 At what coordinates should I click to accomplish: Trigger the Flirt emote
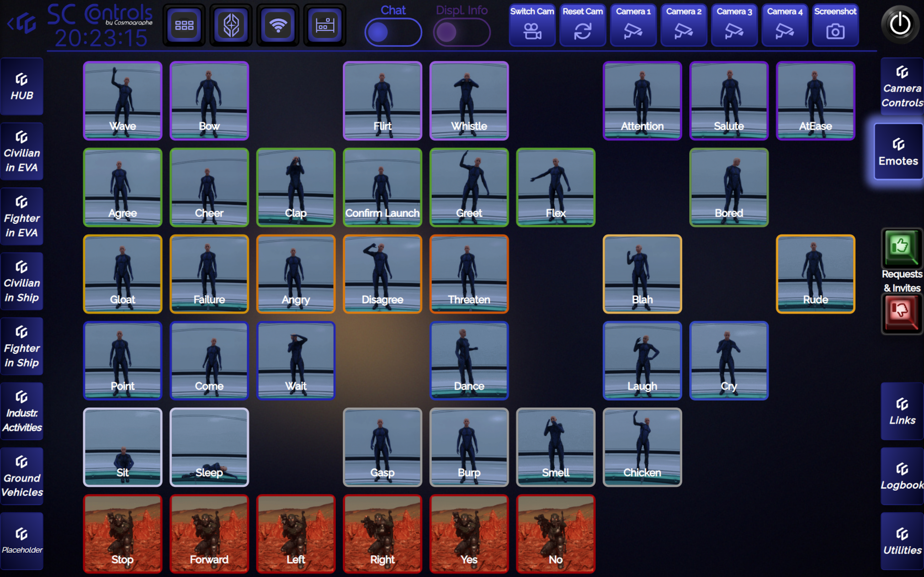[382, 101]
